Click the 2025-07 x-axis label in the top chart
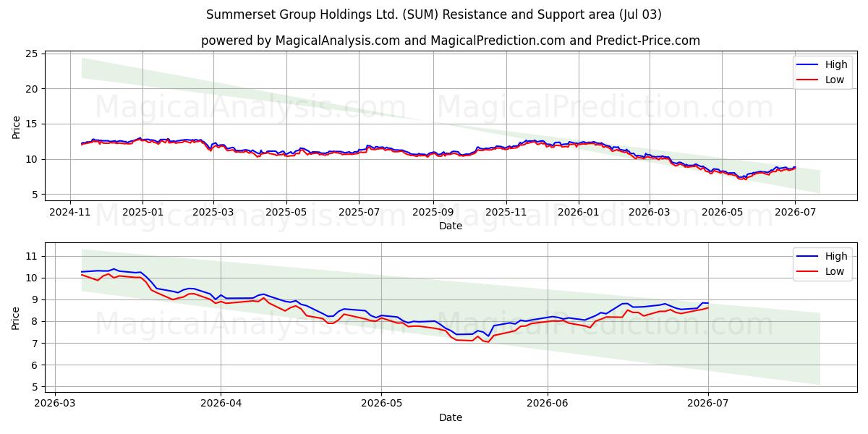 (x=359, y=213)
